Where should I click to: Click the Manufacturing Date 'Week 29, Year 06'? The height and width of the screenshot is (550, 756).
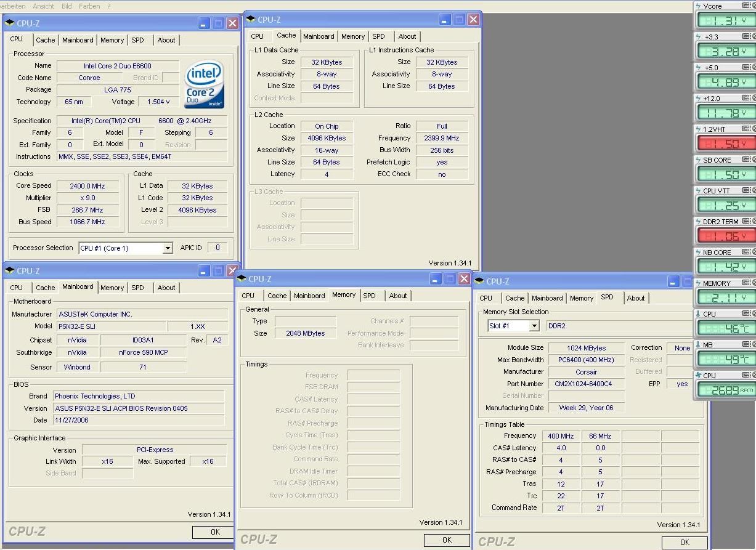pyautogui.click(x=587, y=408)
